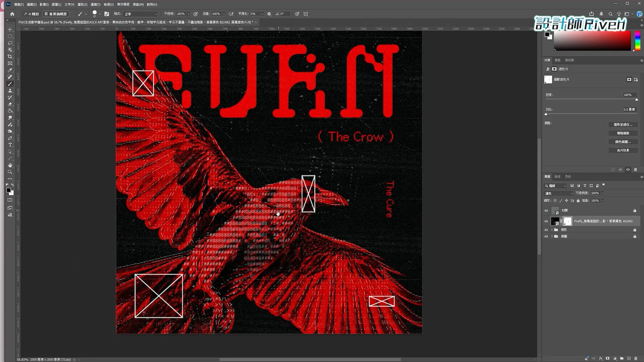The image size is (644, 362).
Task: Toggle visibility of 底圖 group
Action: tap(546, 236)
